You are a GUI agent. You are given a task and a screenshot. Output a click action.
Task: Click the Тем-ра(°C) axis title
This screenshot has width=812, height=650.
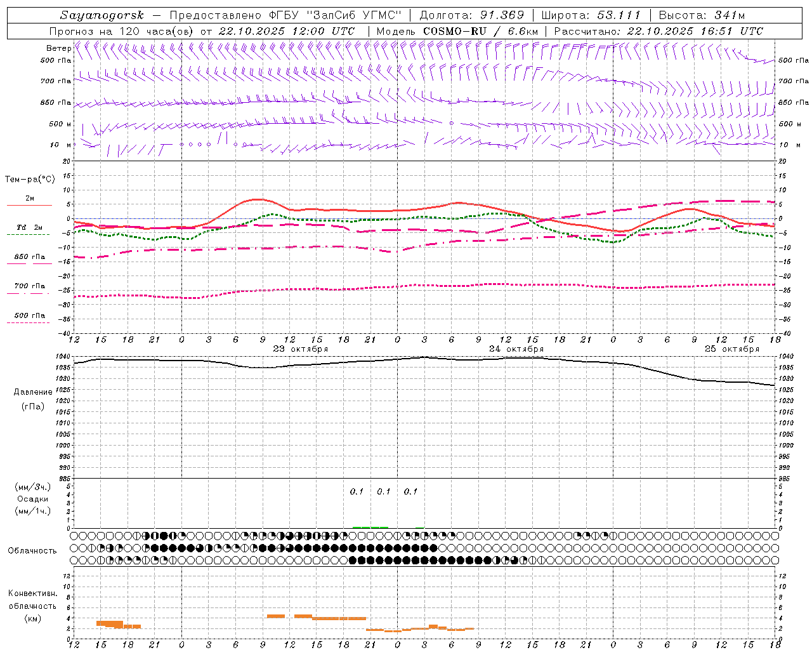pyautogui.click(x=30, y=180)
